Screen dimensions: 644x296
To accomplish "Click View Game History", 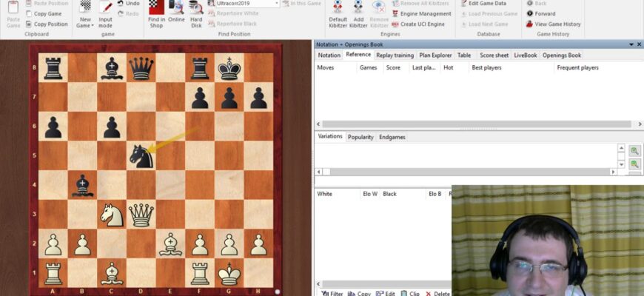I will 553,24.
